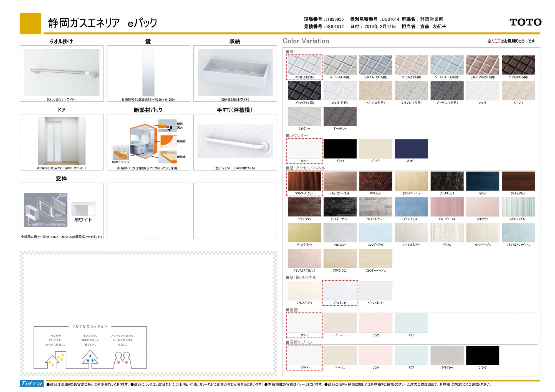Image resolution: width=555 pixels, height=392 pixels.
Task: Open the window frame (窓枠) diagram
Action: click(46, 210)
